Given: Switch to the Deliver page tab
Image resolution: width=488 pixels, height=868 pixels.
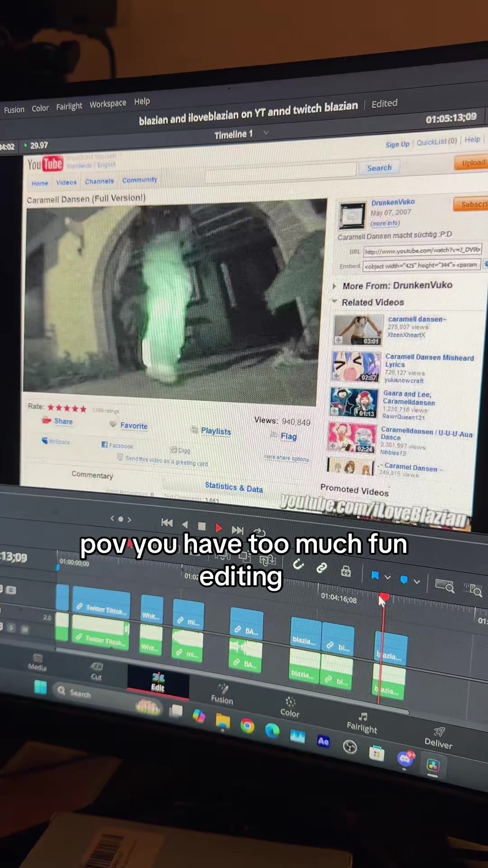Looking at the screenshot, I should click(x=438, y=738).
